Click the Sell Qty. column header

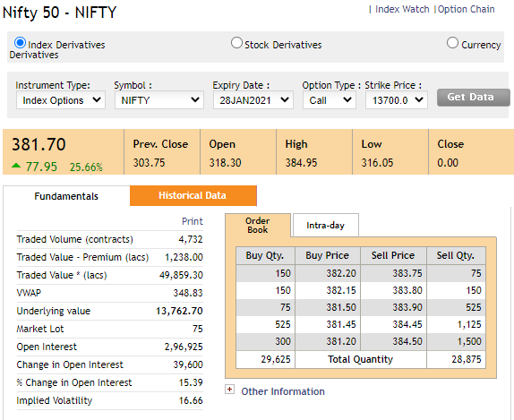(x=456, y=255)
